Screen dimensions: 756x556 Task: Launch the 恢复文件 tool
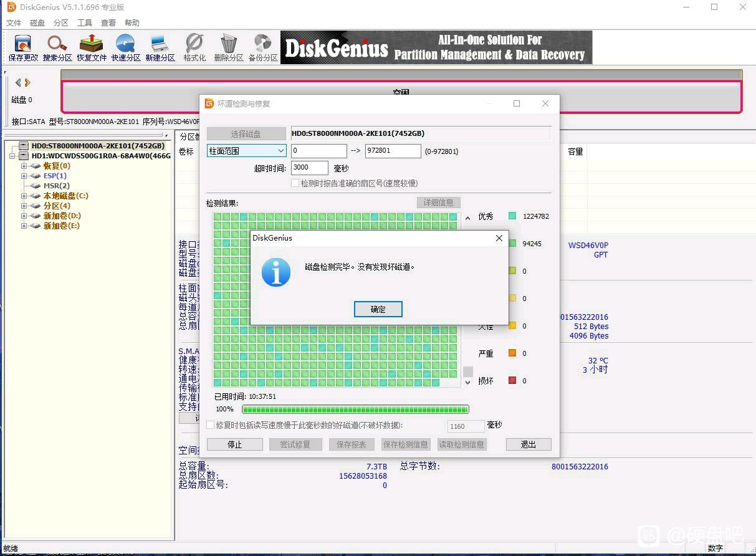[92, 47]
